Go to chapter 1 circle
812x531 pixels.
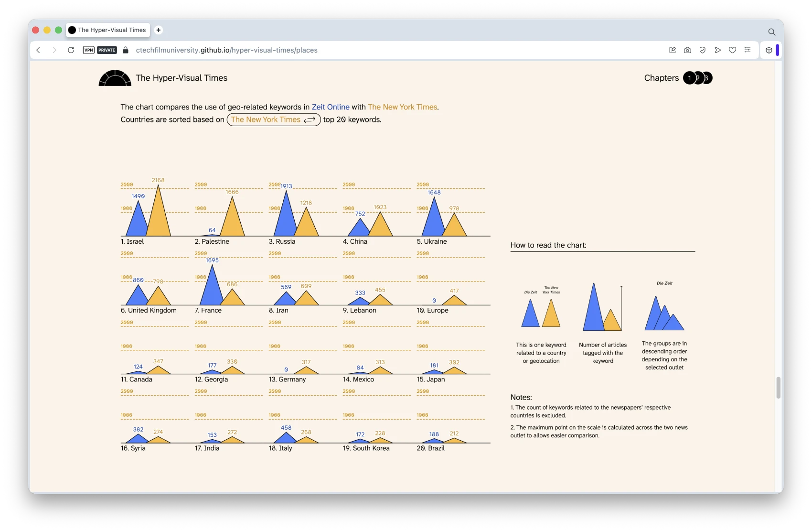coord(689,78)
